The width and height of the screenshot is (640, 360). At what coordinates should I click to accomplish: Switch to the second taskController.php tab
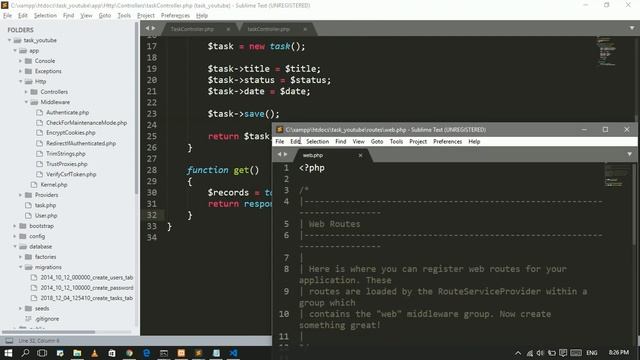click(269, 29)
